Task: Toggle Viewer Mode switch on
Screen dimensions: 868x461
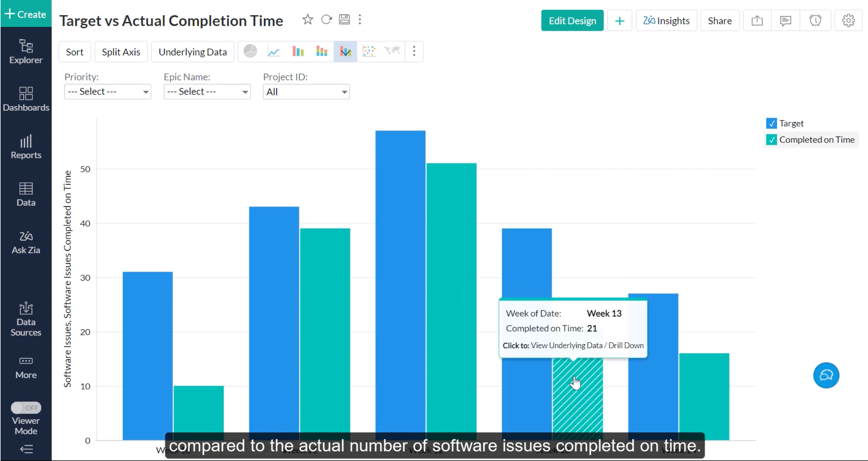Action: pyautogui.click(x=26, y=408)
